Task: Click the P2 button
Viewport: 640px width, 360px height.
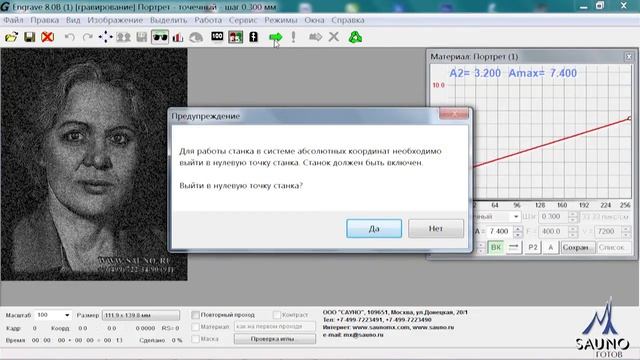Action: 533,247
